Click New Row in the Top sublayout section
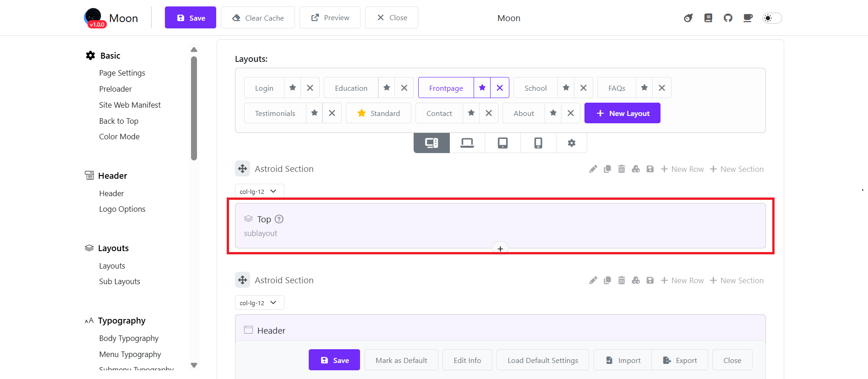868x379 pixels. coord(682,169)
